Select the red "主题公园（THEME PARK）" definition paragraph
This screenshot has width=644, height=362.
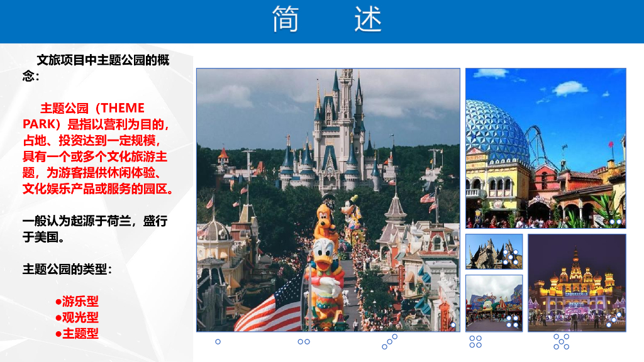pyautogui.click(x=99, y=148)
